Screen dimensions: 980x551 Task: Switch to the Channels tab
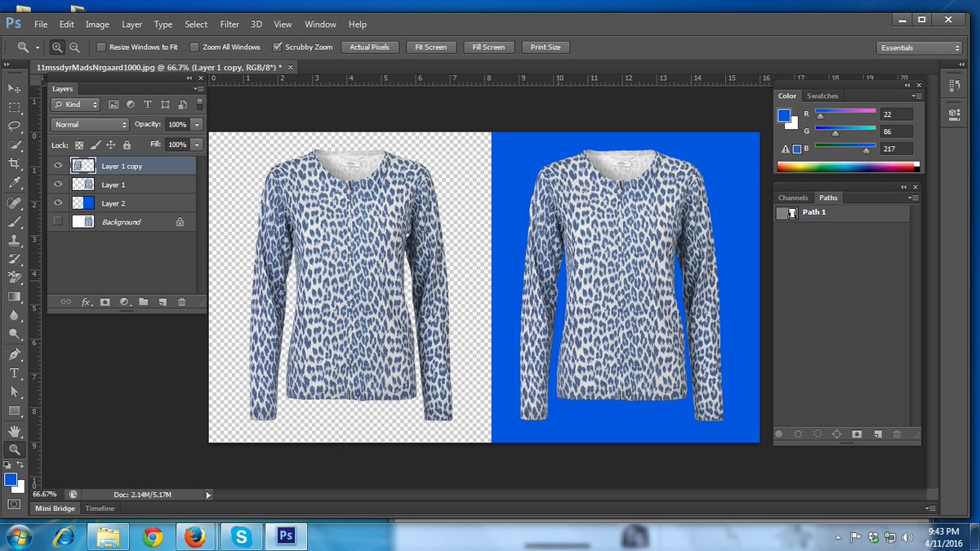[793, 198]
